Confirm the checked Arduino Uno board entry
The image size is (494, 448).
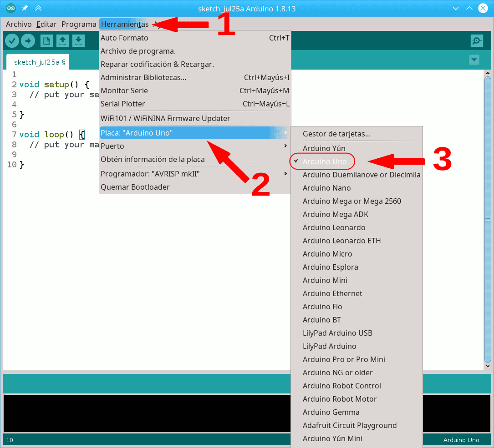(322, 161)
